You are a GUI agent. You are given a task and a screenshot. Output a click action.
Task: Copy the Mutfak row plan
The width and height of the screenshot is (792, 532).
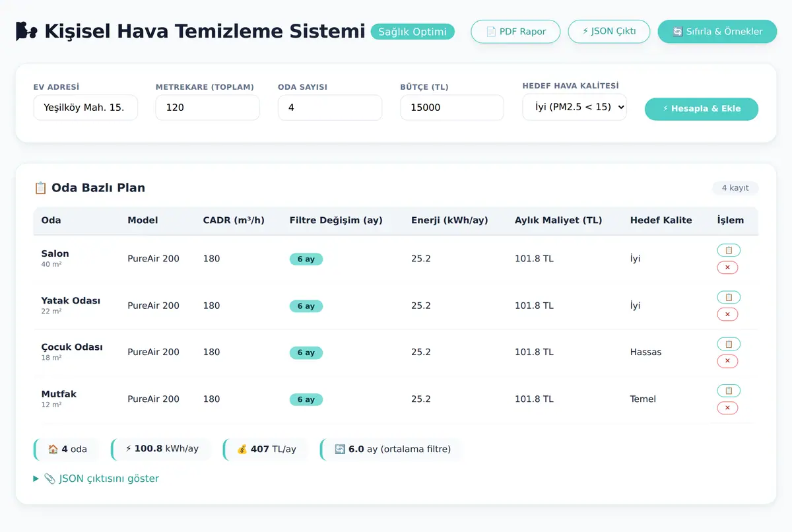click(729, 391)
